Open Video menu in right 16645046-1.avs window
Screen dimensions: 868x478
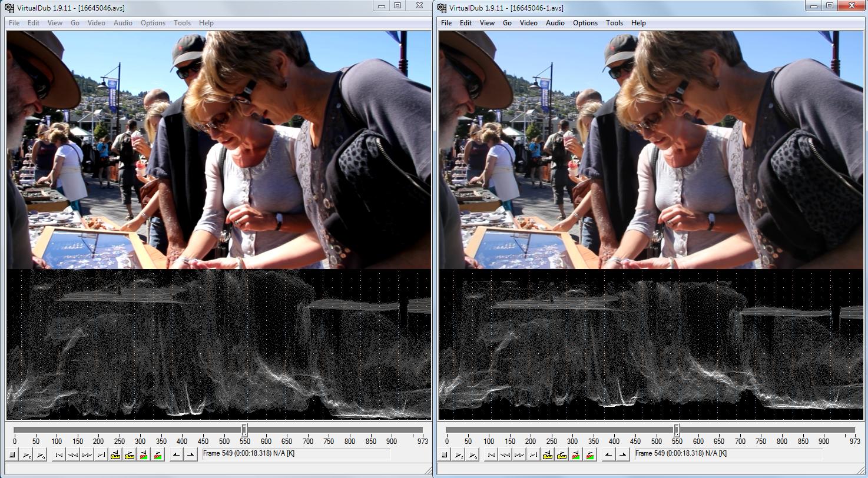(x=528, y=23)
